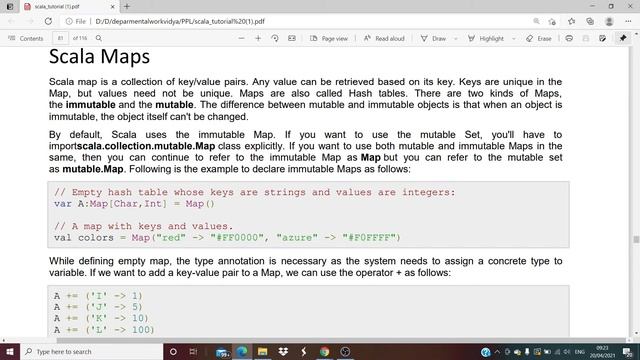Image resolution: width=640 pixels, height=360 pixels.
Task: Open Cortana circle icon
Action: pyautogui.click(x=173, y=351)
